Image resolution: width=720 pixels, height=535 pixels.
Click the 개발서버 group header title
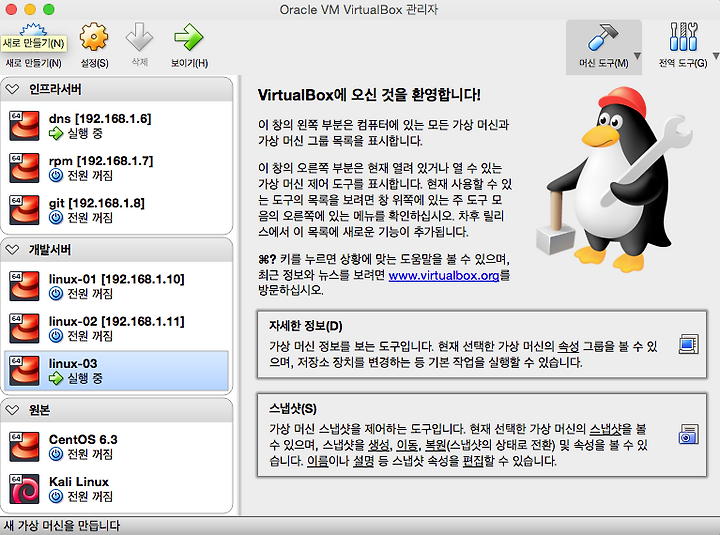point(50,250)
